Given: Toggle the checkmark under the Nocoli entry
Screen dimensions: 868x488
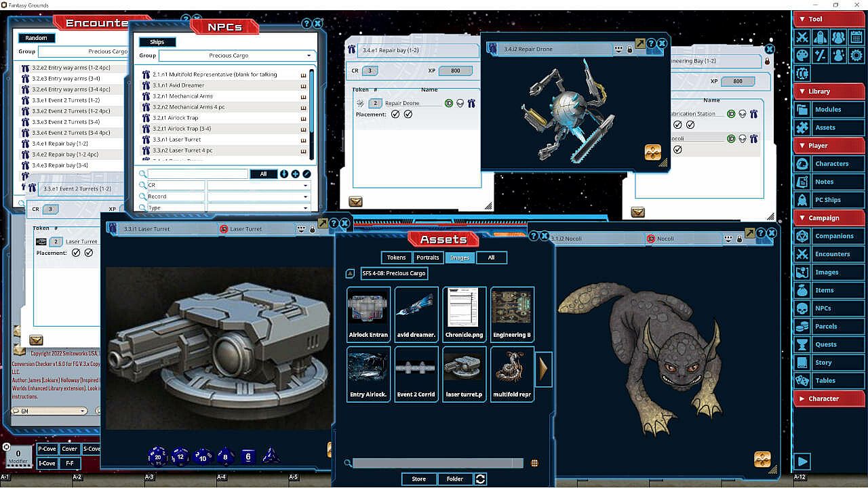Looking at the screenshot, I should (x=677, y=150).
